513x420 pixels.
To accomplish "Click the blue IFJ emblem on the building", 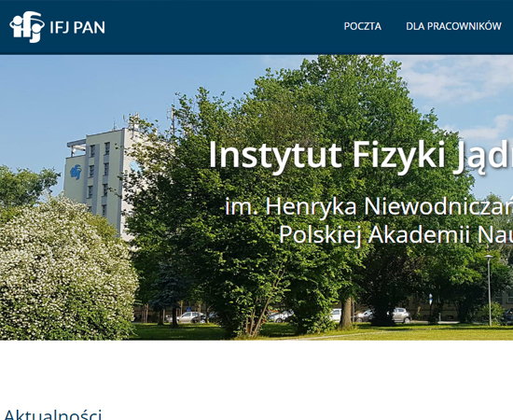I will (x=76, y=172).
